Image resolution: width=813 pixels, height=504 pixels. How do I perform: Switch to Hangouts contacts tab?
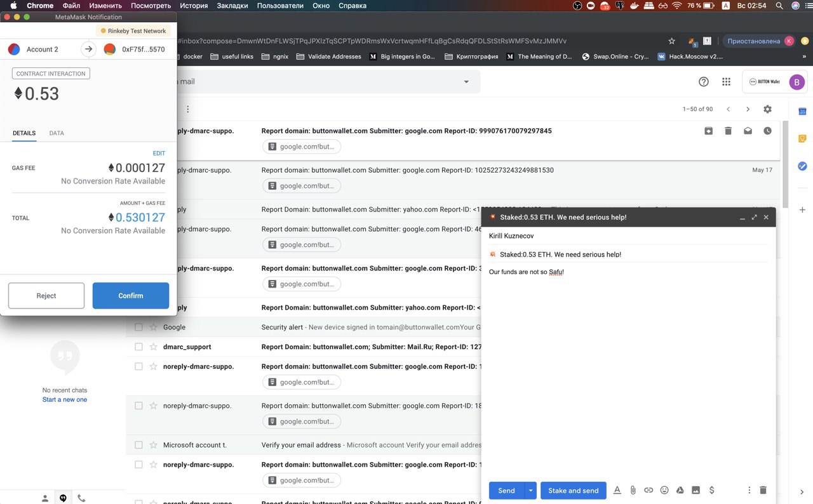pos(45,498)
